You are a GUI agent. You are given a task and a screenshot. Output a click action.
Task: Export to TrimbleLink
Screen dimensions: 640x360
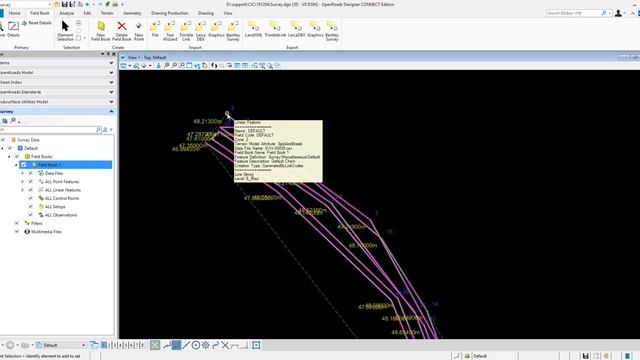tap(275, 29)
